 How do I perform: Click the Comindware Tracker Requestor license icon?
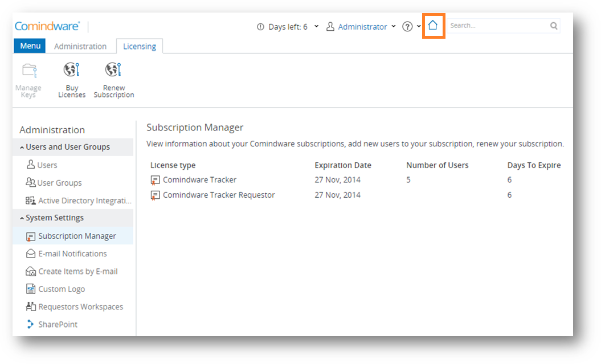(x=155, y=195)
